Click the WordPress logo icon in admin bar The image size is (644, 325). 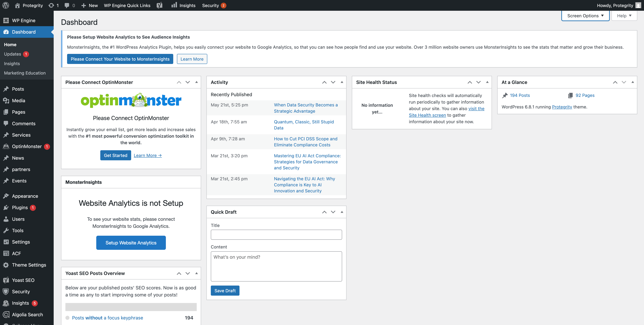coord(6,5)
